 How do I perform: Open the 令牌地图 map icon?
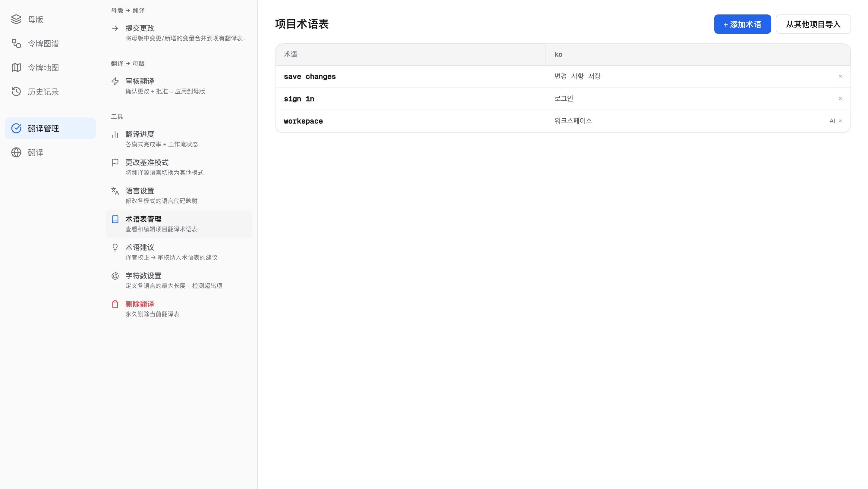[16, 68]
